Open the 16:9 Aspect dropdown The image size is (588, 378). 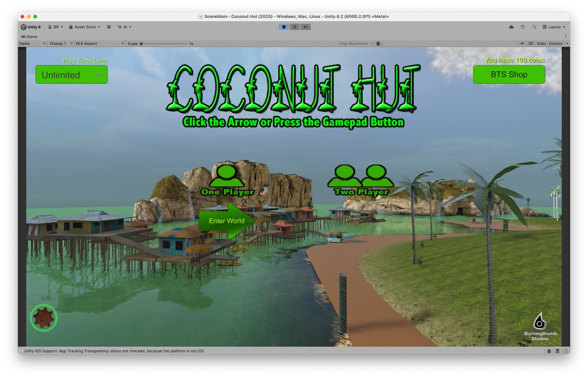click(100, 44)
